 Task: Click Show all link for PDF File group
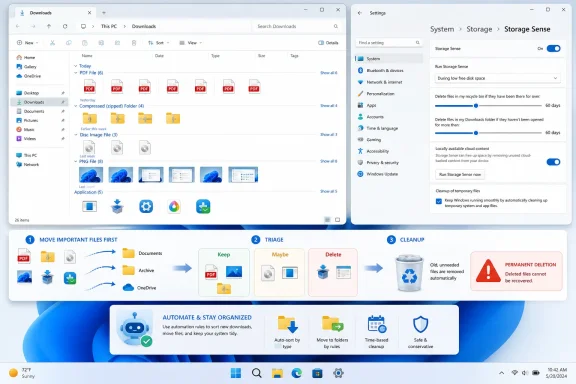[328, 73]
